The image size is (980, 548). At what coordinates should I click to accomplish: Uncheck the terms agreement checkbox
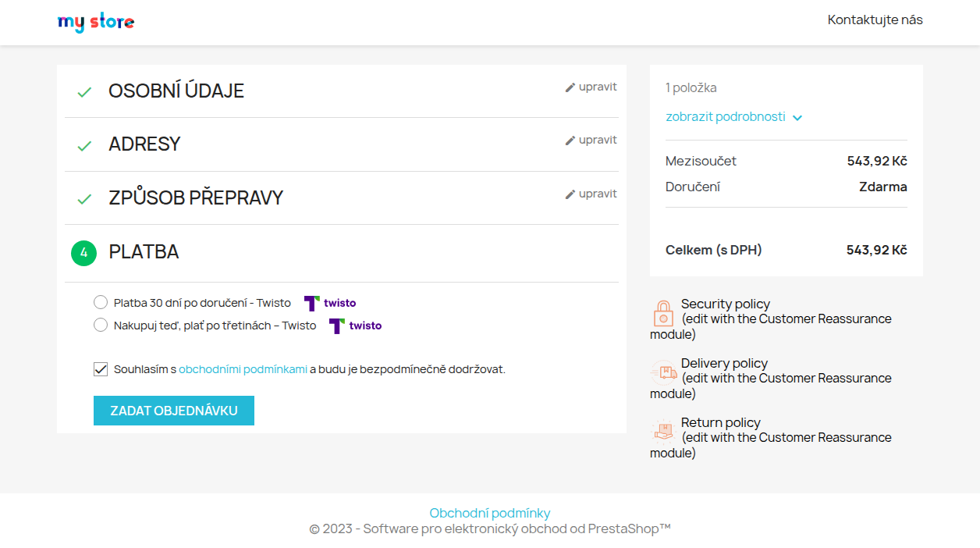click(x=101, y=369)
